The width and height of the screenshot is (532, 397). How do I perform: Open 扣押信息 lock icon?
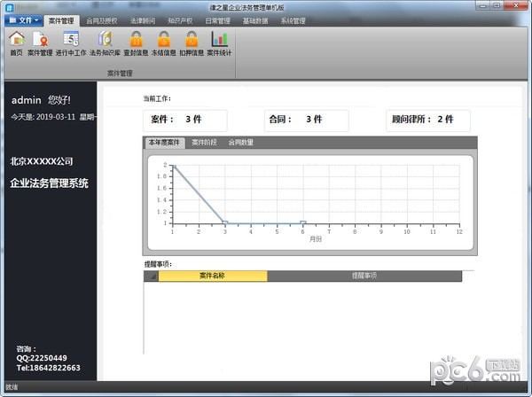(192, 43)
